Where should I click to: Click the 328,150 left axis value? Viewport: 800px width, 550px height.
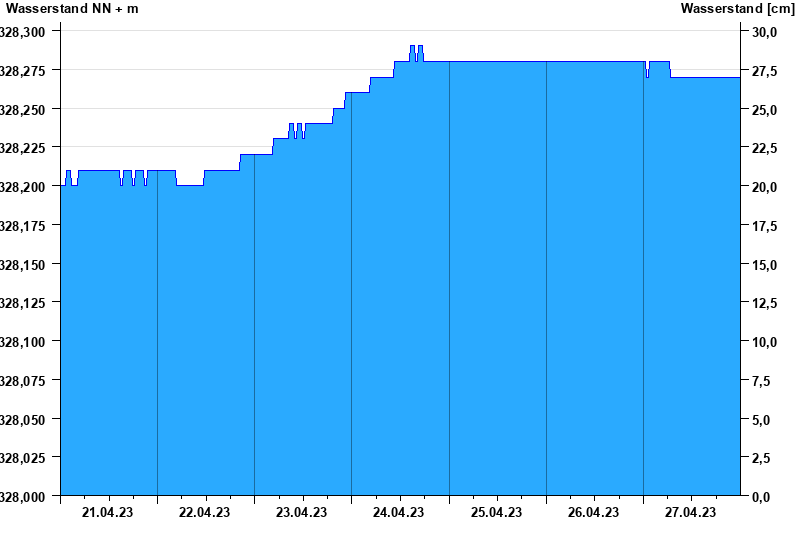tap(22, 265)
